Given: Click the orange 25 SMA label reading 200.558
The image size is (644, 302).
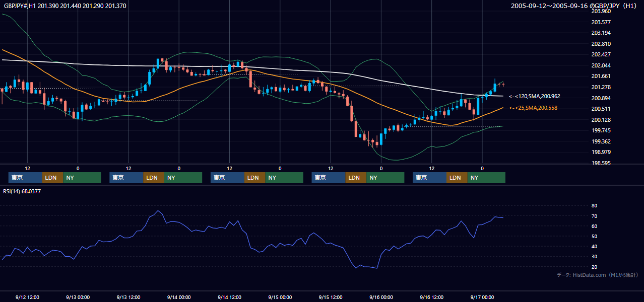Looking at the screenshot, I should click(x=533, y=108).
